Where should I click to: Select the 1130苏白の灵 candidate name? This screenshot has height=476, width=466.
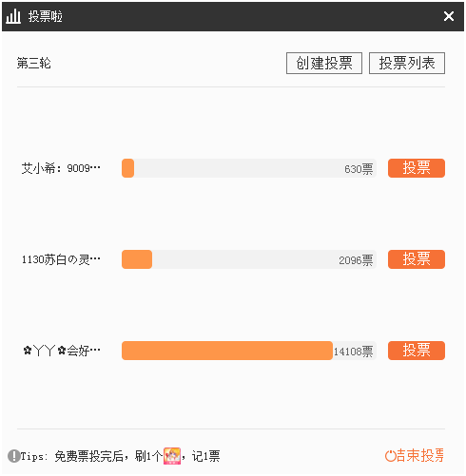pyautogui.click(x=61, y=259)
